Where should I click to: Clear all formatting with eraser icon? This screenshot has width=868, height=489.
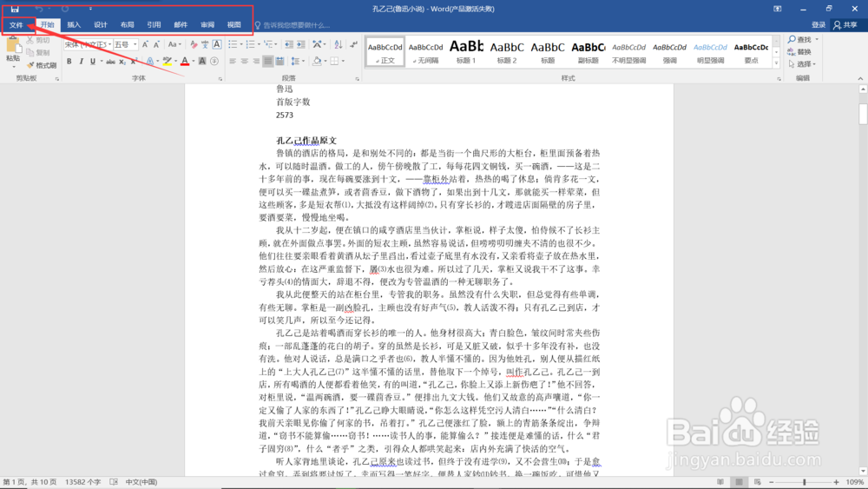coord(194,44)
